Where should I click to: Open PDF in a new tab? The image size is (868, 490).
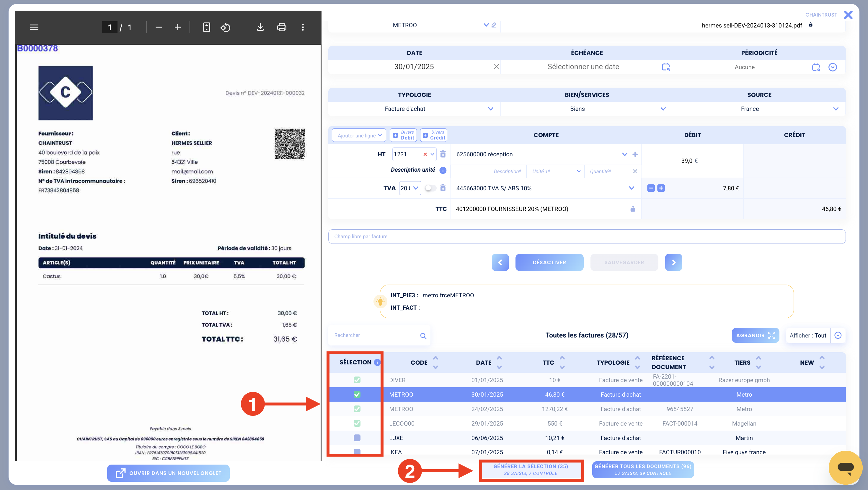point(168,473)
